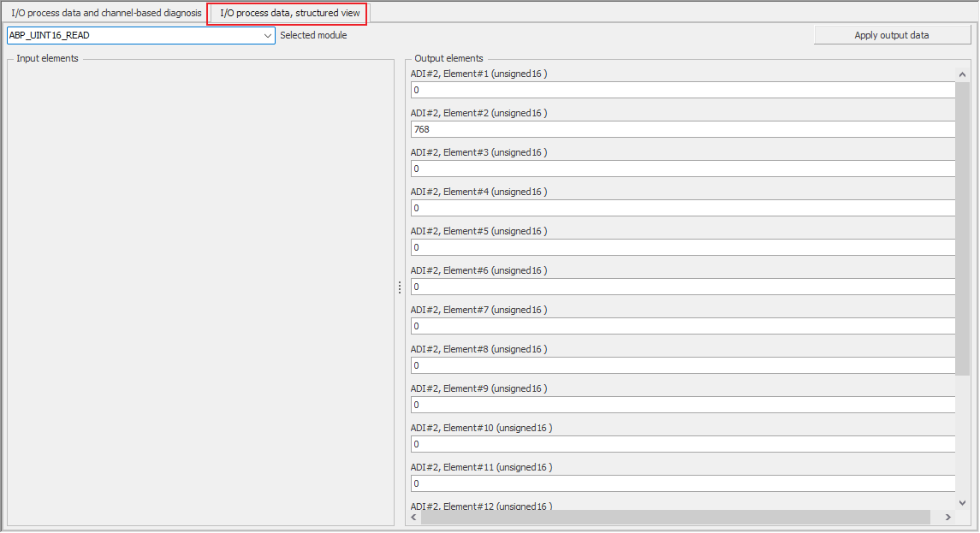The height and width of the screenshot is (533, 980).
Task: Focus the Element#6 output field
Action: [682, 287]
